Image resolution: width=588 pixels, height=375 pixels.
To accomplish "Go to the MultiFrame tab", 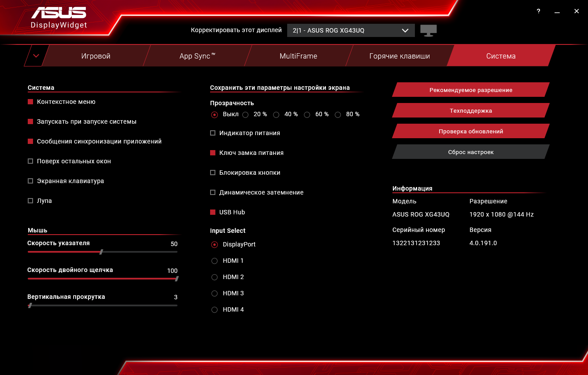I will click(x=298, y=56).
